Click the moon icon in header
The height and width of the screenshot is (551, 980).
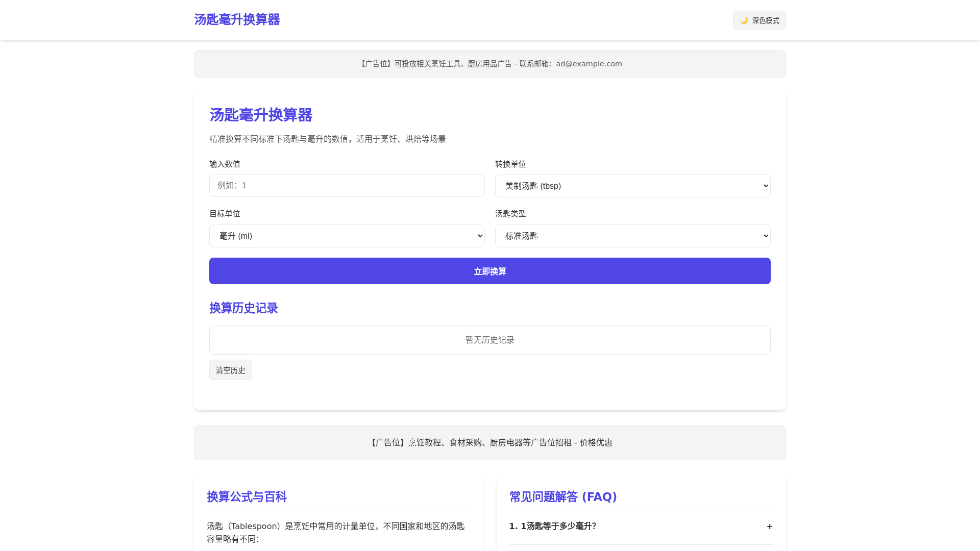[x=744, y=20]
